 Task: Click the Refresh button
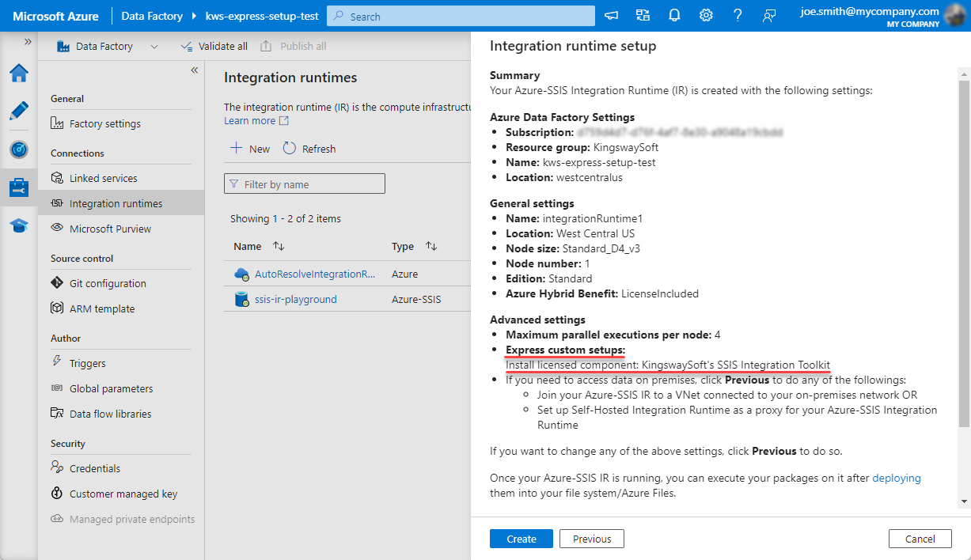tap(309, 149)
